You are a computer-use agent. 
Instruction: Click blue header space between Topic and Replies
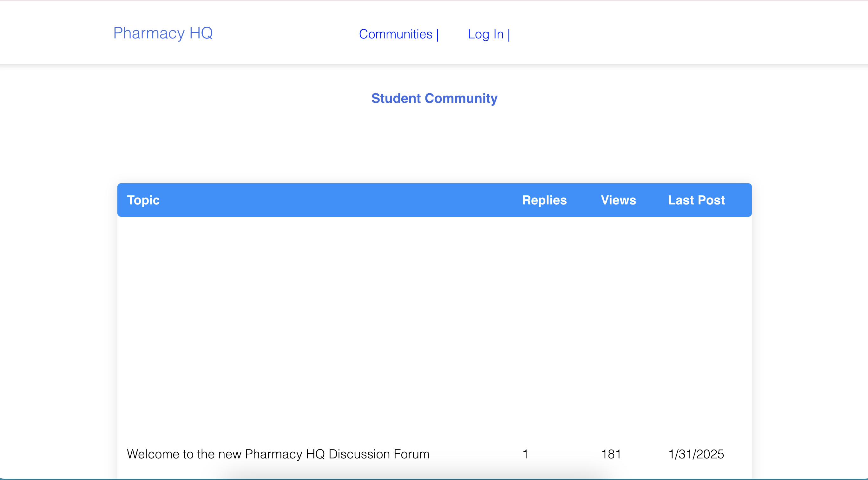pos(337,200)
